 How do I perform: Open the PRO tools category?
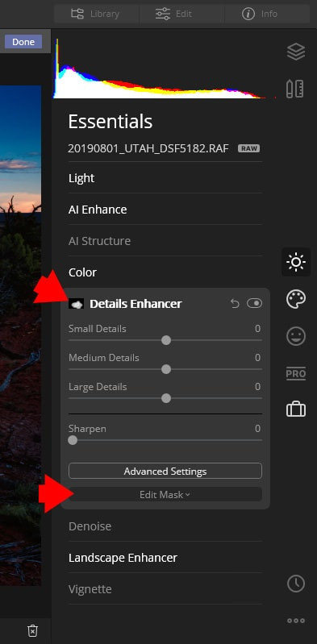coord(296,374)
